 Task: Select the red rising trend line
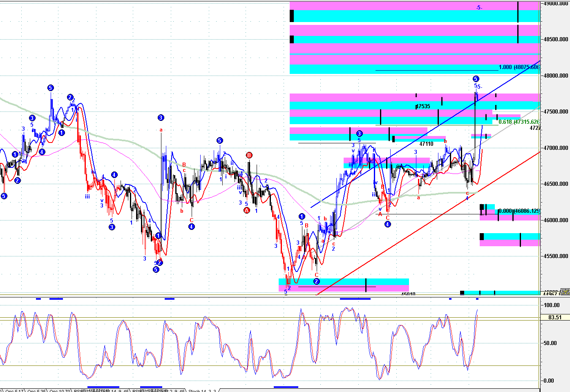pos(429,223)
